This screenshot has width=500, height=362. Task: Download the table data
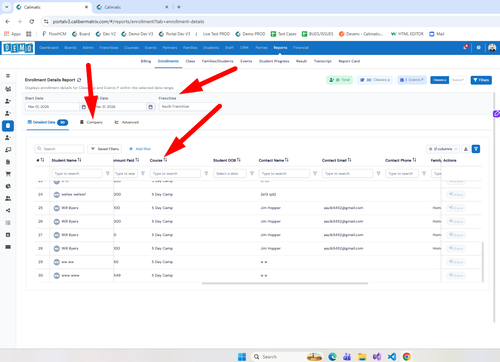[466, 149]
